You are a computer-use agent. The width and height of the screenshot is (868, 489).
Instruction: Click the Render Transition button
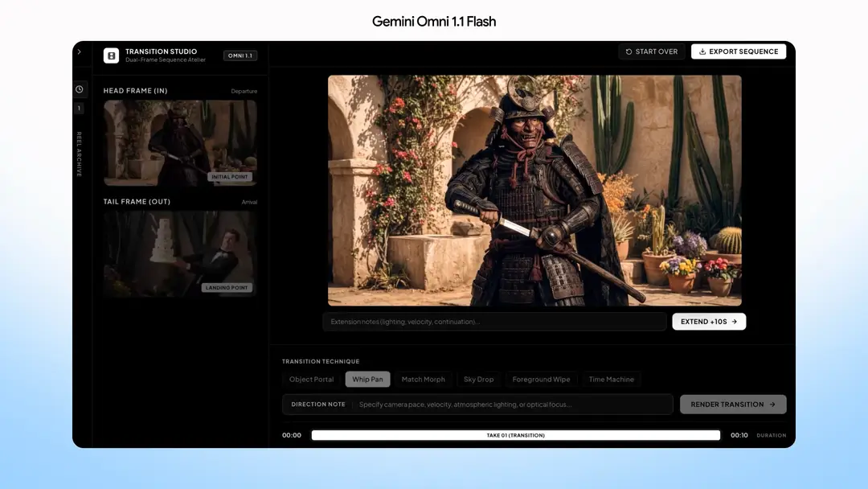pyautogui.click(x=733, y=405)
